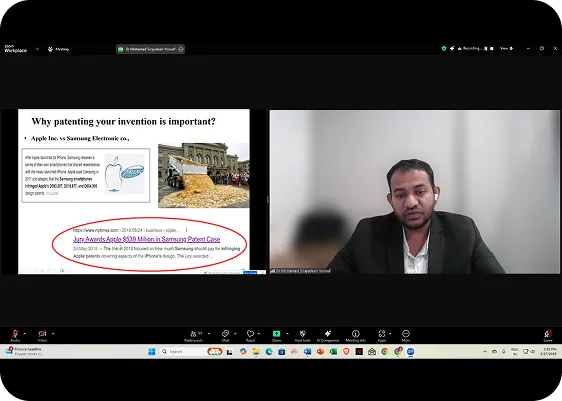
Task: Open AI Companion sparkle icon
Action: point(328,335)
